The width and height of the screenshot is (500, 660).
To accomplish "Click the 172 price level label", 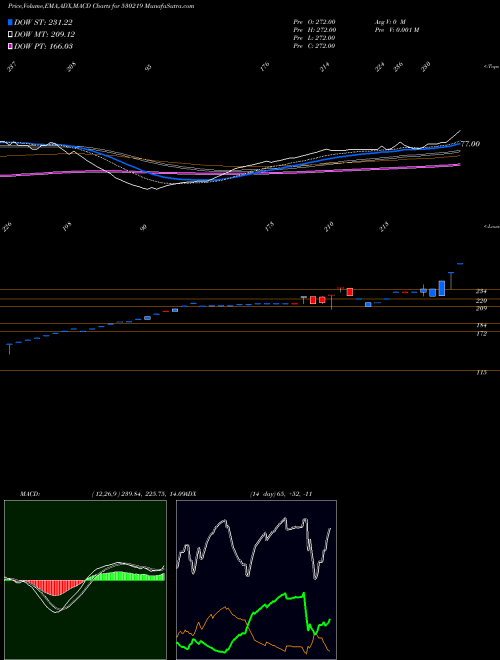I will [x=481, y=334].
